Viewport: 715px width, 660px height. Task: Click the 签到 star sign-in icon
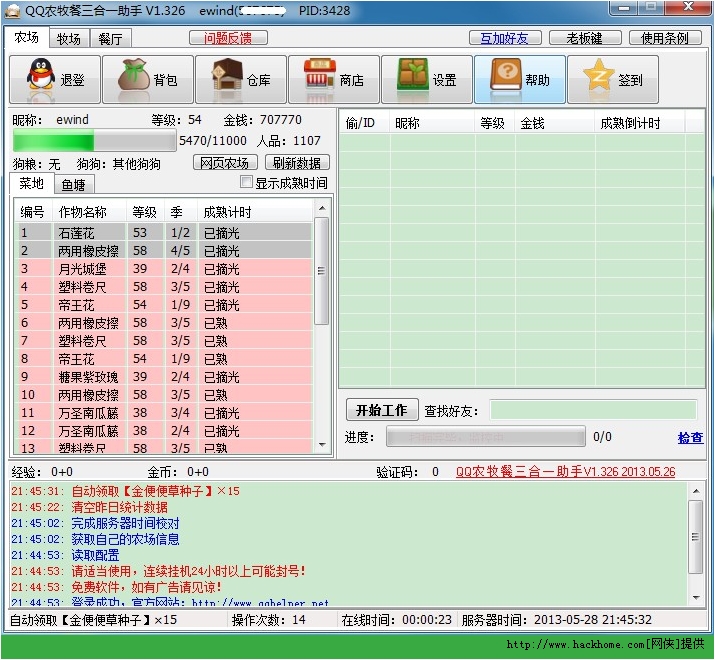613,80
